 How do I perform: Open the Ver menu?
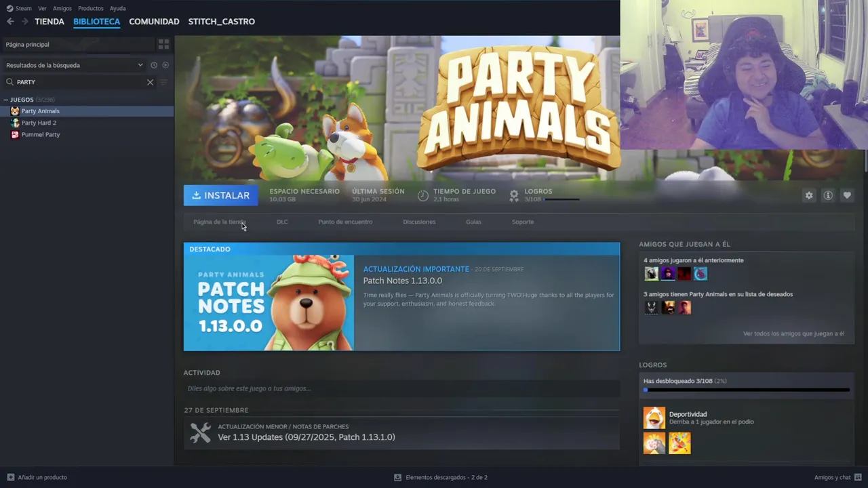coord(42,8)
